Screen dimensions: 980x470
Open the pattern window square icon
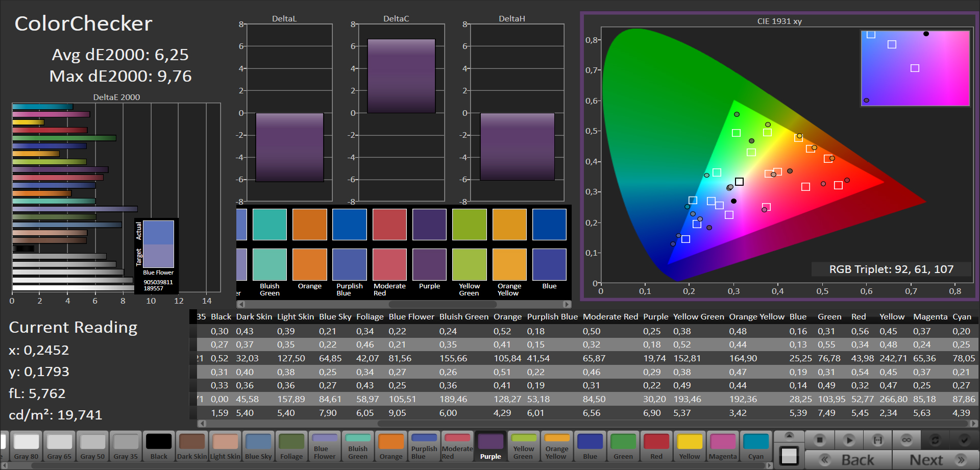coord(789,455)
